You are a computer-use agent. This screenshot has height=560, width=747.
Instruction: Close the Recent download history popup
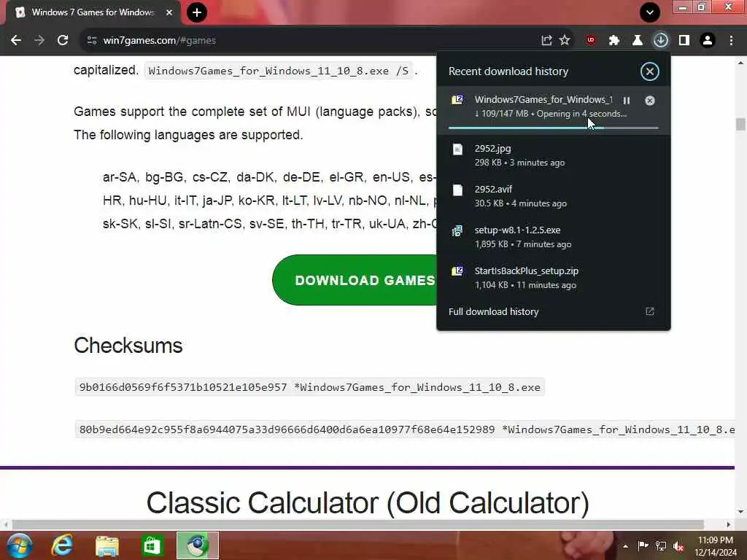coord(649,71)
